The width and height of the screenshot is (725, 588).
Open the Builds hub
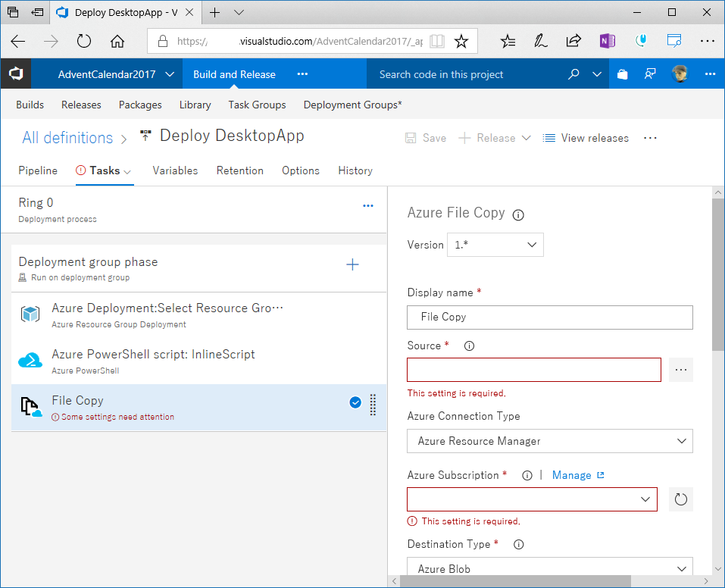pyautogui.click(x=30, y=105)
